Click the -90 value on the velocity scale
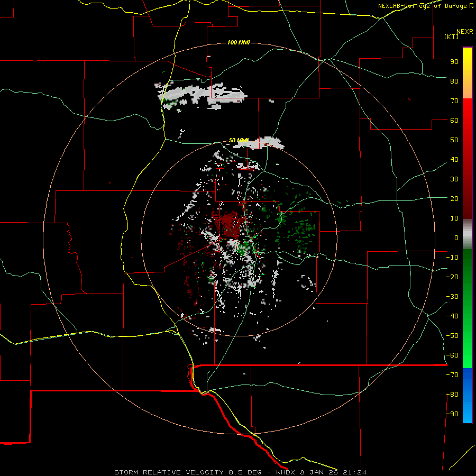The height and width of the screenshot is (476, 476). click(452, 414)
